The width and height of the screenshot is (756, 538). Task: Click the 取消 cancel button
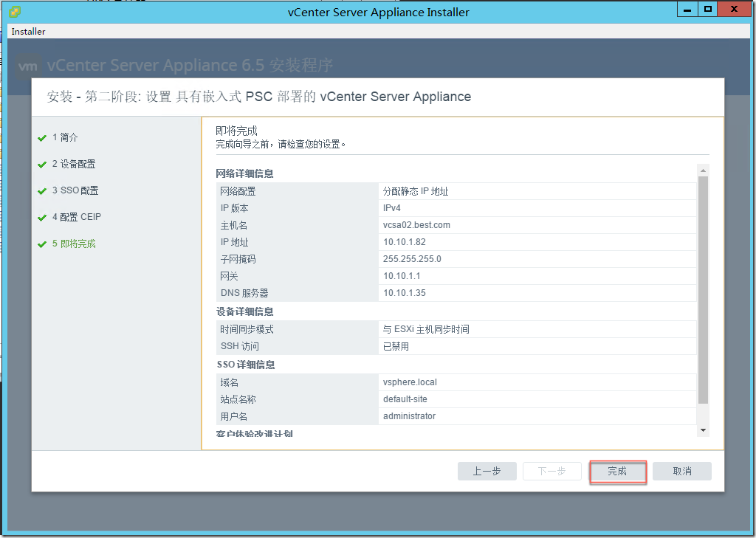coord(681,471)
